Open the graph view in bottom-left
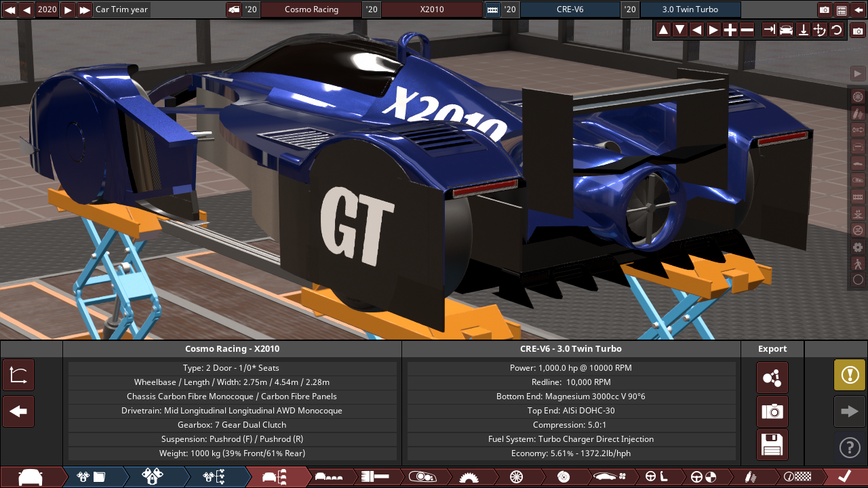 [x=18, y=375]
